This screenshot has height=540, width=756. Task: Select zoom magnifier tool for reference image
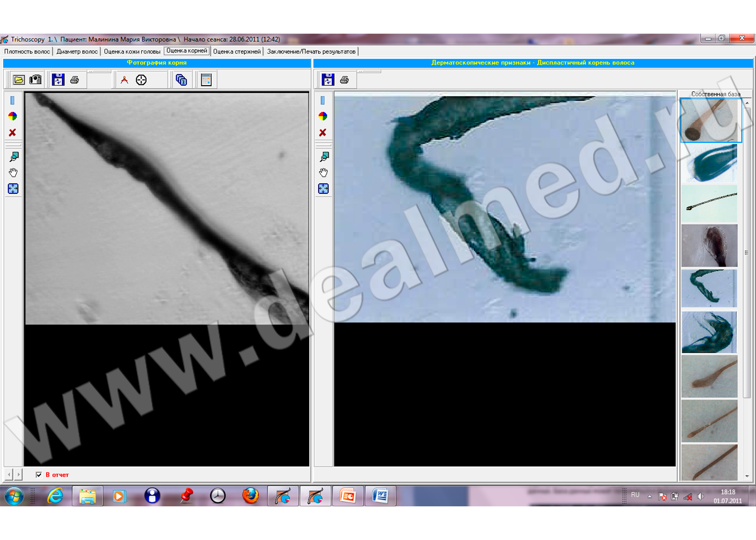click(x=324, y=157)
